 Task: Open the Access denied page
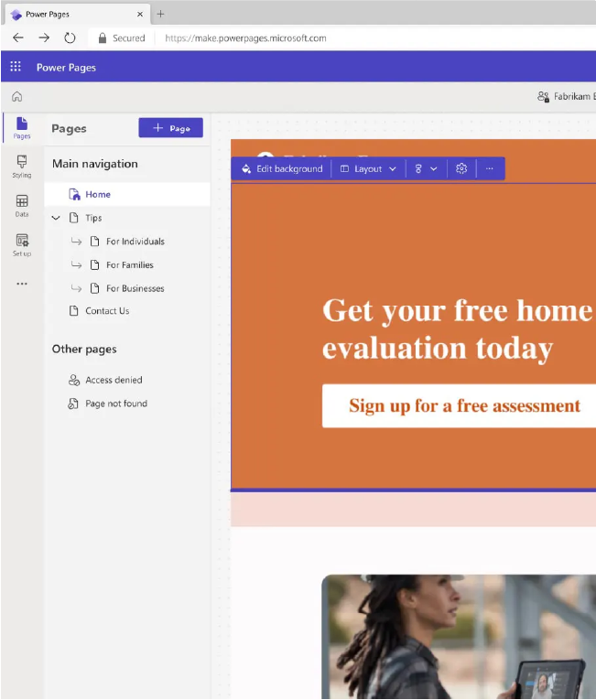click(x=114, y=380)
